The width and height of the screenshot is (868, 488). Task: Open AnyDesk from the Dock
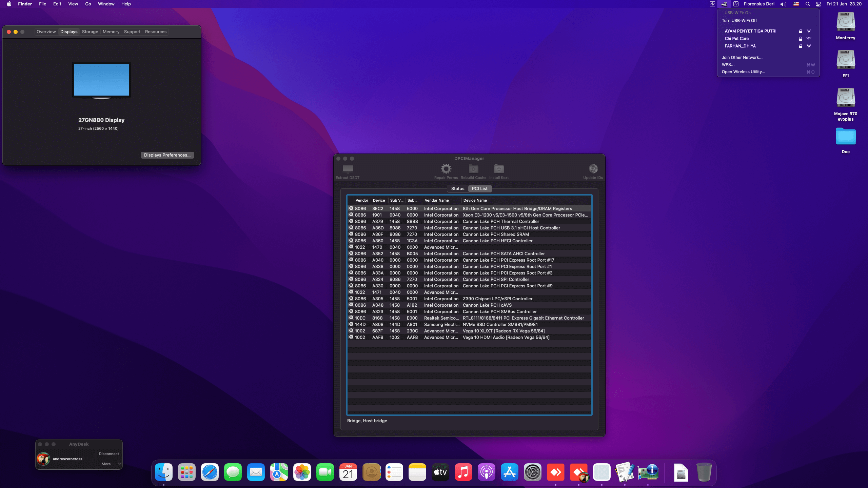point(555,472)
